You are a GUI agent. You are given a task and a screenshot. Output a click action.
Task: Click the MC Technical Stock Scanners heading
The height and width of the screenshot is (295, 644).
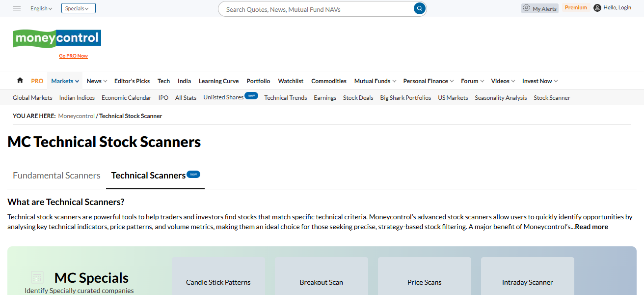[104, 142]
